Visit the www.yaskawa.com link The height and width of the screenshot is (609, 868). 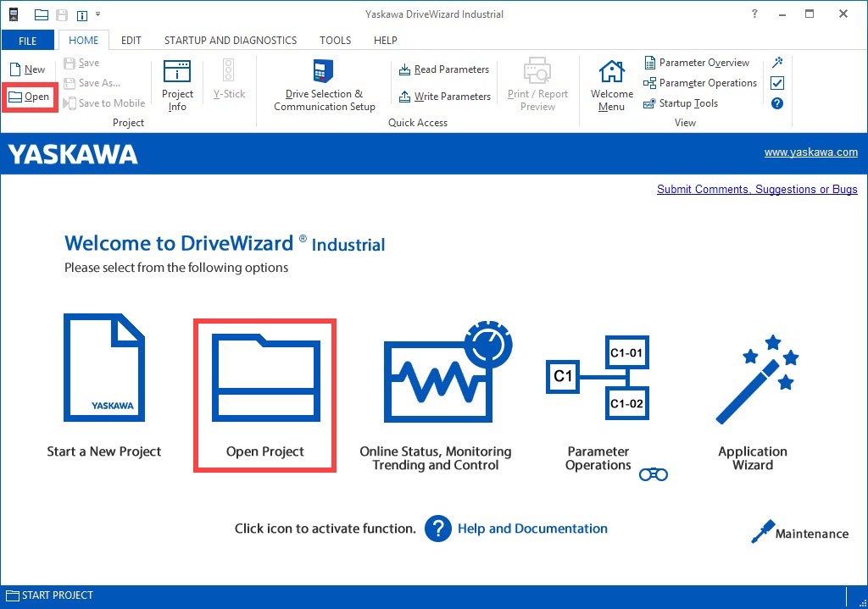811,152
